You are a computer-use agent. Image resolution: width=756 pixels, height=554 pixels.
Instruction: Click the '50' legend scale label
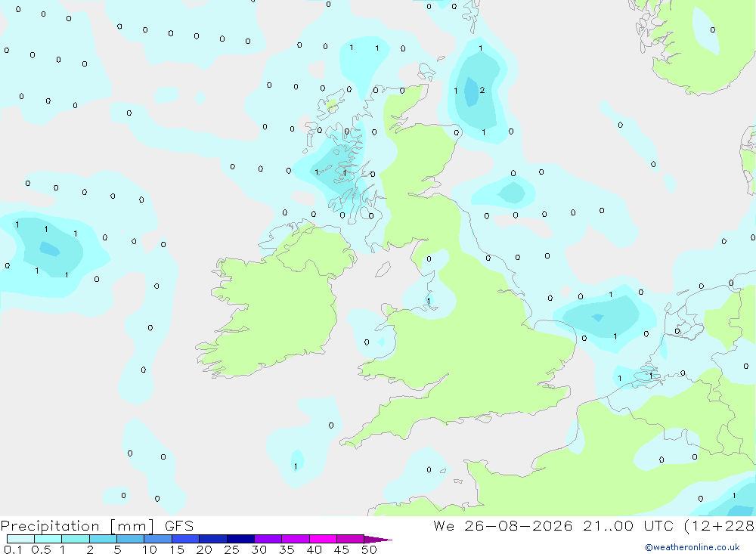point(369,549)
